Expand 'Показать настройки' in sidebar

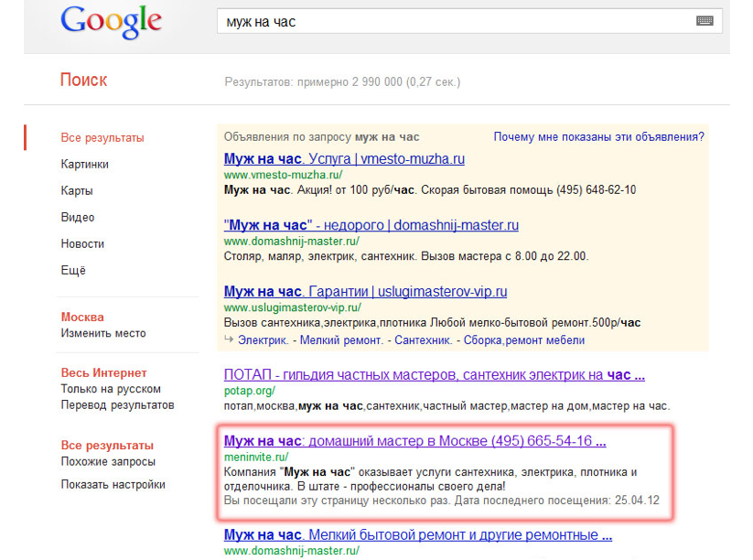point(113,485)
